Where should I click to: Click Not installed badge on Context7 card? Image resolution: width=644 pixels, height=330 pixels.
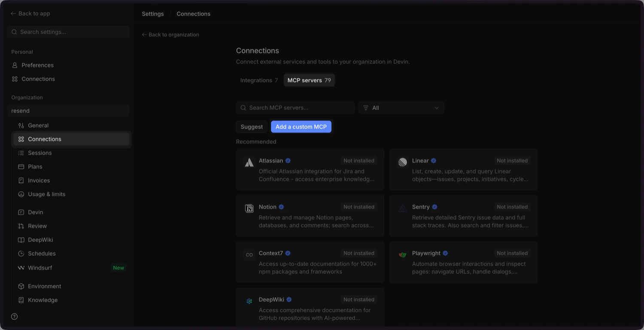tap(359, 253)
